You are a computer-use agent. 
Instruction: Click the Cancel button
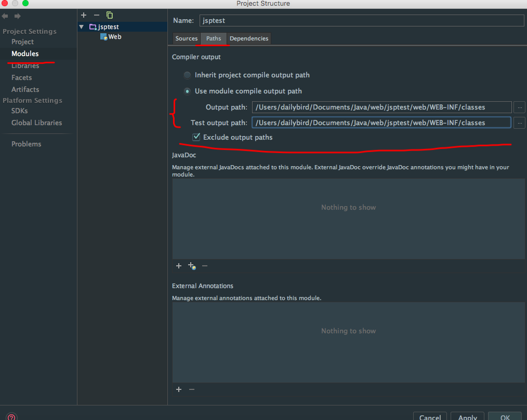pyautogui.click(x=430, y=416)
